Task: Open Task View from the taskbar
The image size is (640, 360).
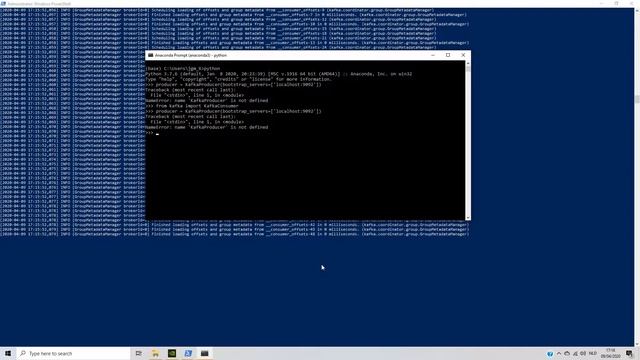Action: click(x=139, y=353)
